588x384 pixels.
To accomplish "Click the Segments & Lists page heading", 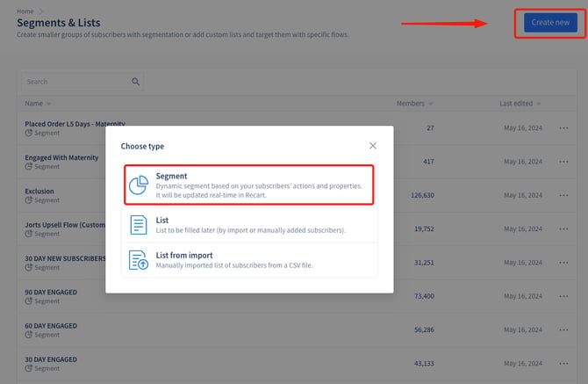I will (59, 23).
